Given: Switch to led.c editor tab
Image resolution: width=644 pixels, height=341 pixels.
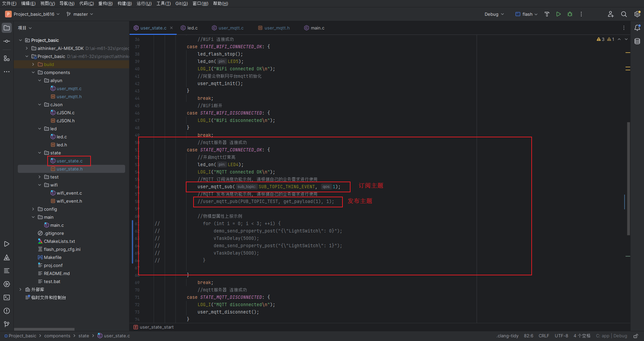Looking at the screenshot, I should (x=190, y=28).
